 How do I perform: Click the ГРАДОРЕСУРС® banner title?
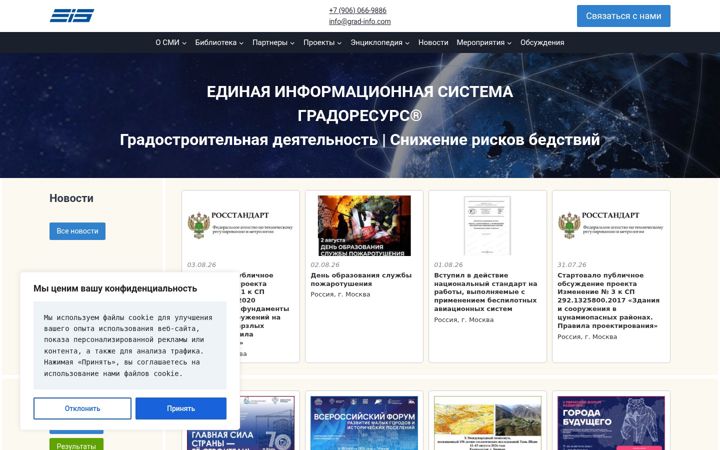tap(360, 116)
